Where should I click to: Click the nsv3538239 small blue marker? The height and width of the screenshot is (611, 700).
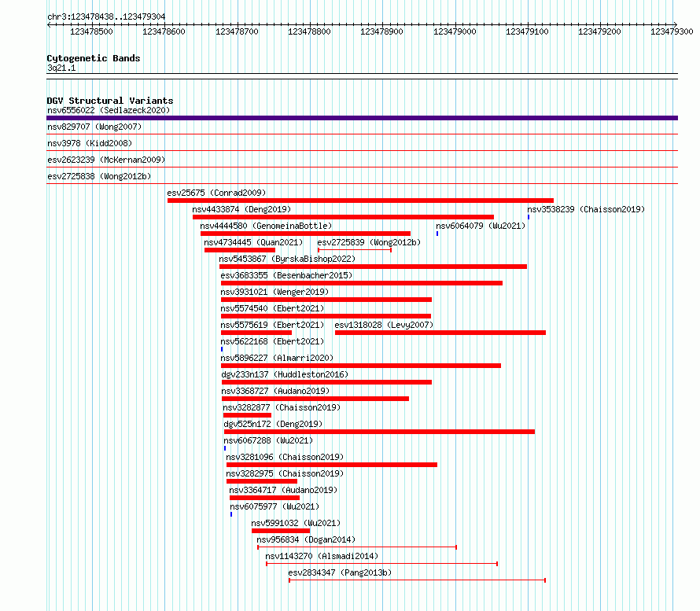pyautogui.click(x=529, y=217)
